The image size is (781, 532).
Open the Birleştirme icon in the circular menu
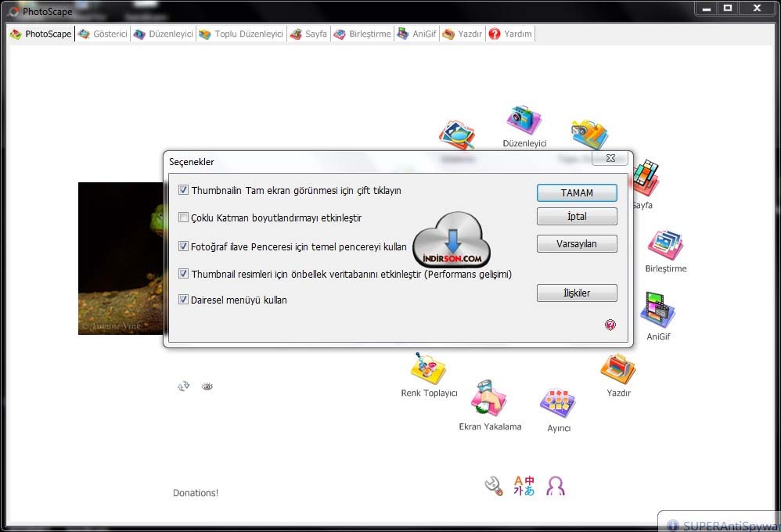(665, 245)
